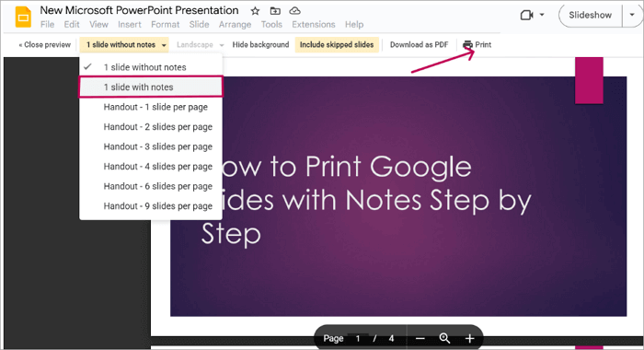This screenshot has height=350, width=644.
Task: Open the Arrange menu
Action: (235, 25)
